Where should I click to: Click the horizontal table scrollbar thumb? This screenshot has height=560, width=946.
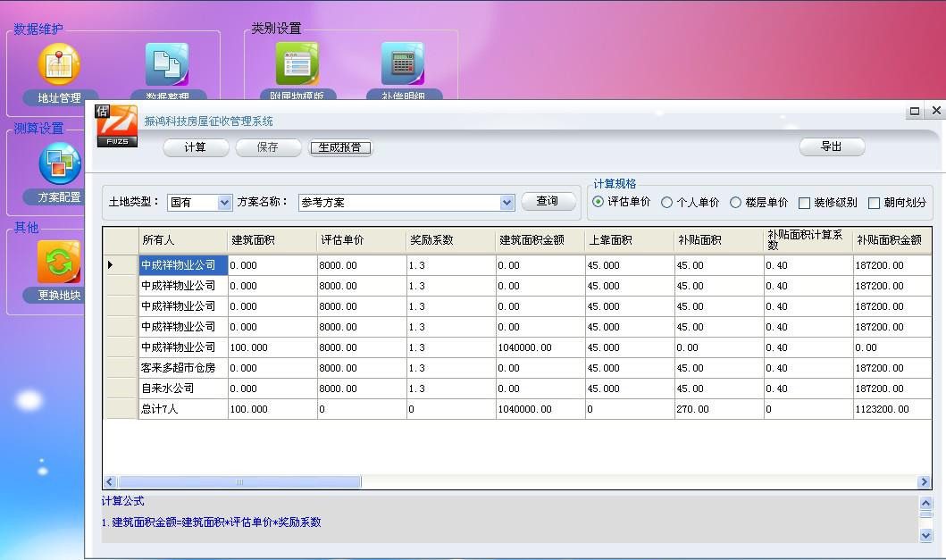(x=239, y=482)
